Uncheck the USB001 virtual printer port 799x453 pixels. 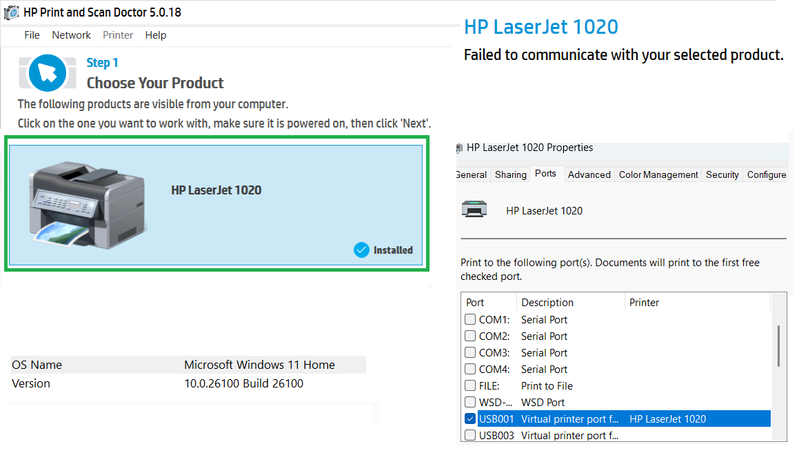470,419
